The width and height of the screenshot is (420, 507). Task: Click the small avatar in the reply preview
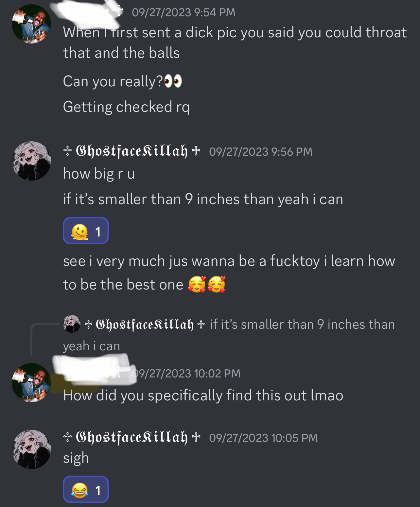(x=72, y=324)
